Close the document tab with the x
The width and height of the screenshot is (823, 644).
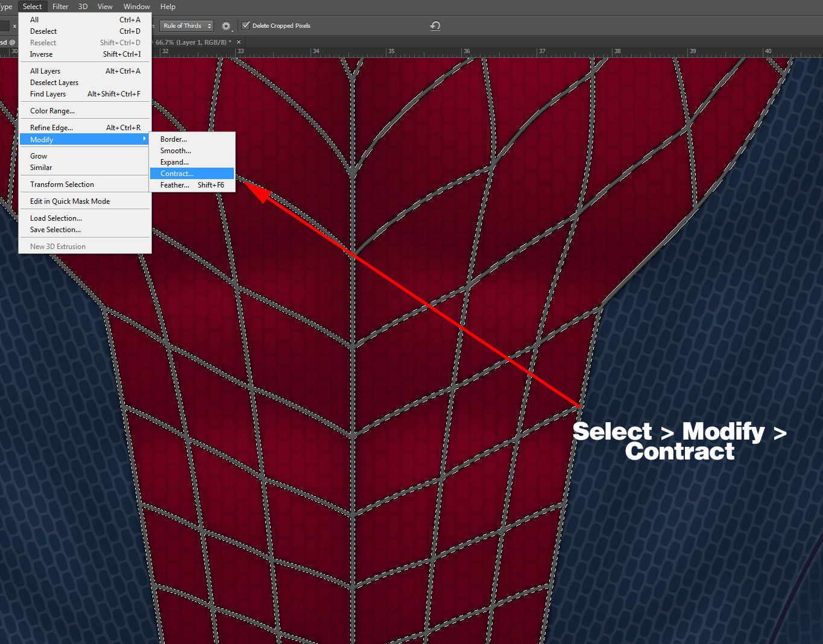(x=239, y=42)
